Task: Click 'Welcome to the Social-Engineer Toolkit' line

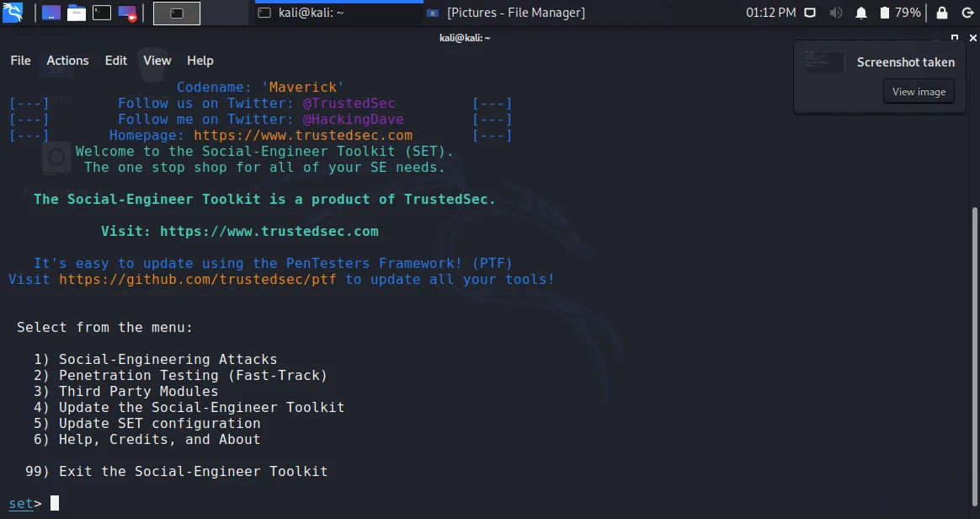Action: [264, 152]
